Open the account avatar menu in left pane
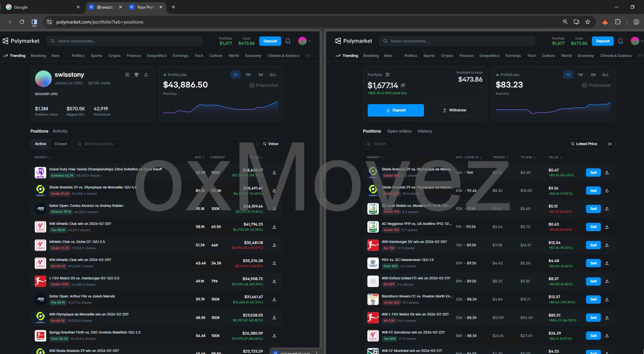 coord(304,41)
